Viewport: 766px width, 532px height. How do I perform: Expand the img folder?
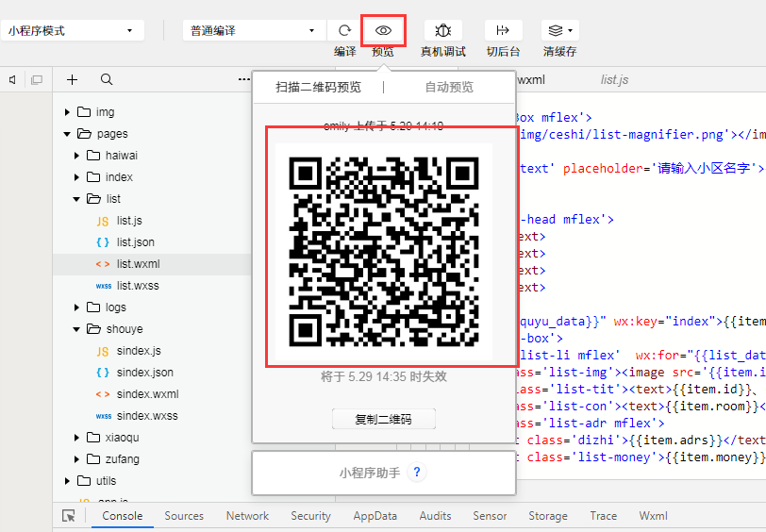pos(67,112)
